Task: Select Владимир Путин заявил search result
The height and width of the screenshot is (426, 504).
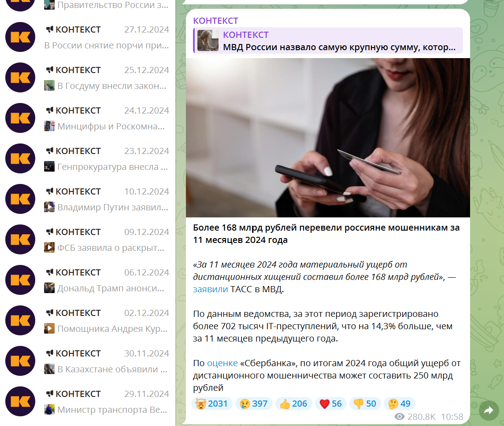Action: [x=87, y=199]
